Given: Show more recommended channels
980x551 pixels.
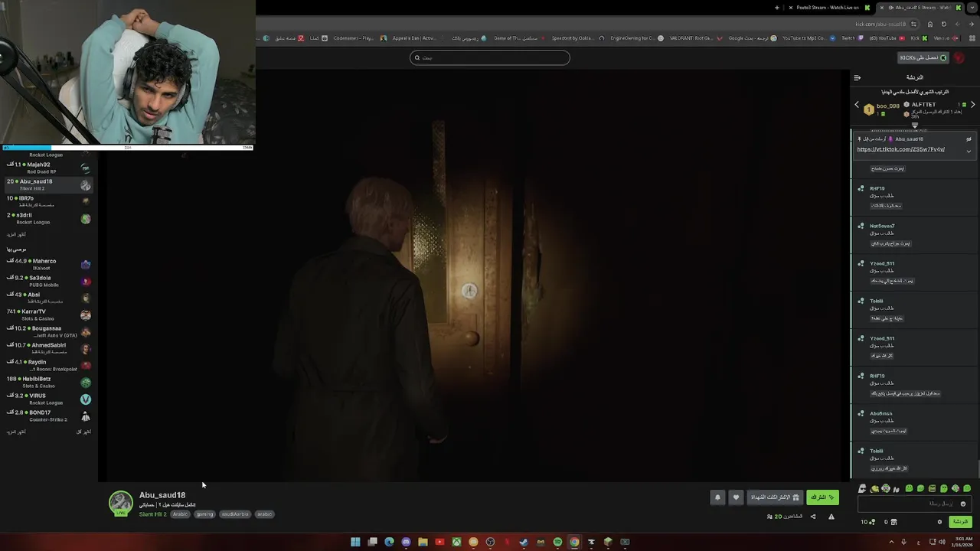Looking at the screenshot, I should (x=16, y=432).
